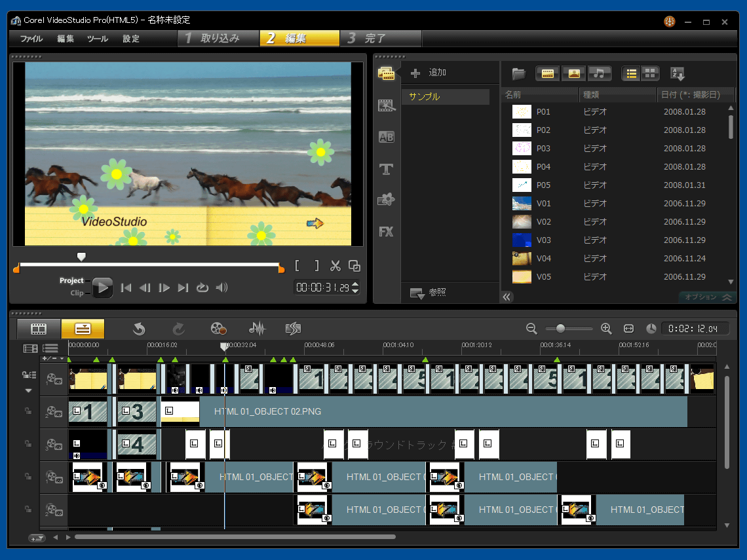Click the preview timecode field
The image size is (747, 560).
322,288
